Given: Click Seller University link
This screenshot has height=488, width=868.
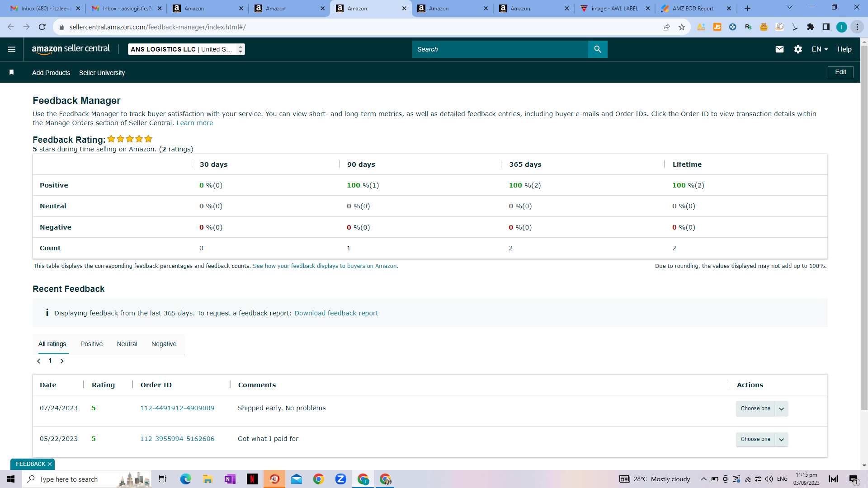Looking at the screenshot, I should click(102, 73).
